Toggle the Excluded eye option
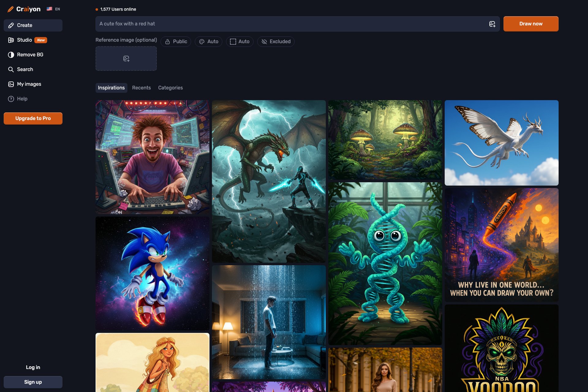Viewport: 588px width, 392px height. (x=276, y=41)
